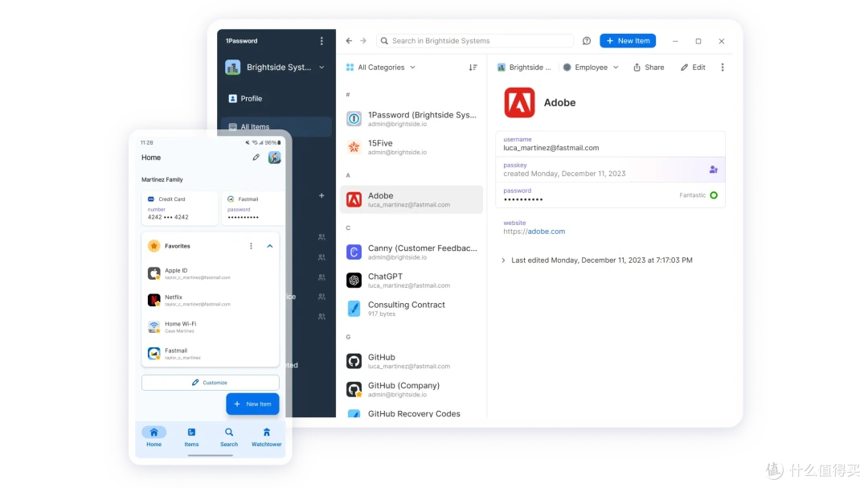Select 1Password (Brightside Sys...) list item

pos(411,118)
